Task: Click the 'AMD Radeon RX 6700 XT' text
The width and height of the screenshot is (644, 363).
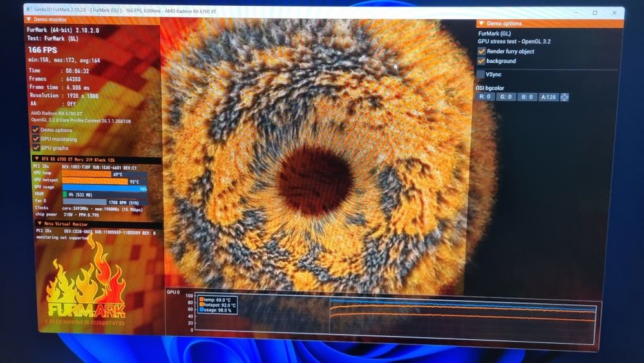Action: [x=56, y=113]
